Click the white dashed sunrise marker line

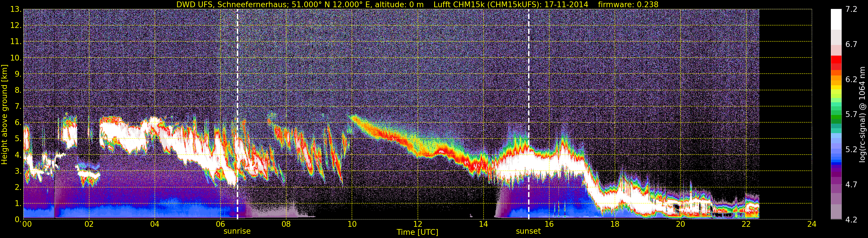[x=238, y=114]
